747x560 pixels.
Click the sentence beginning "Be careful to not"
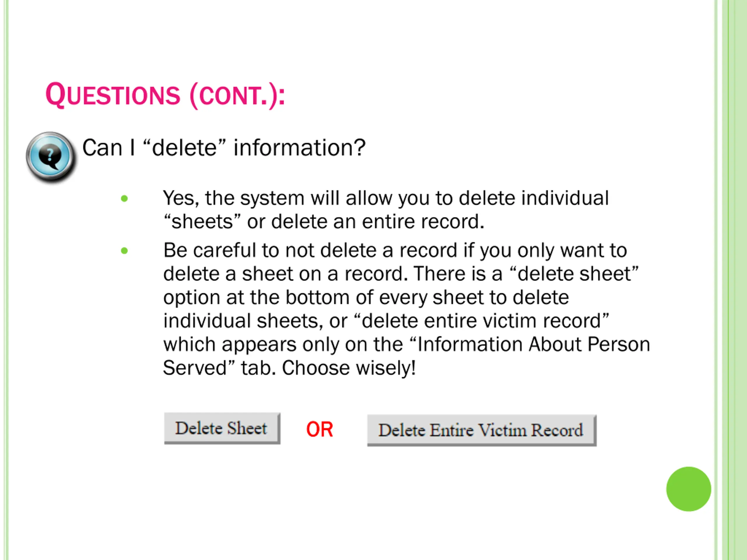406,309
